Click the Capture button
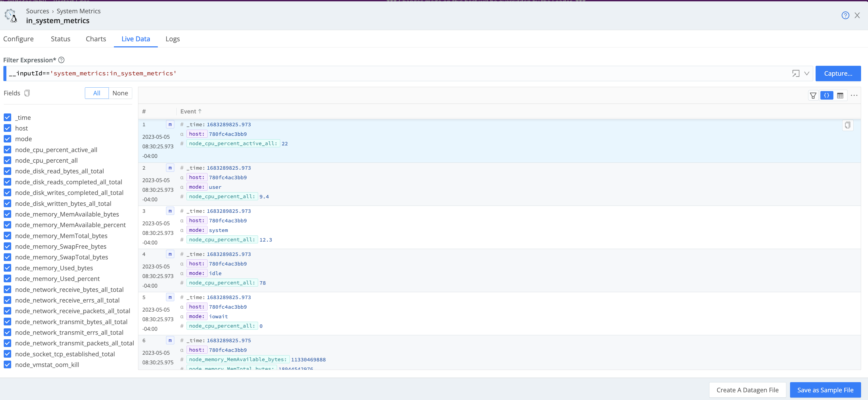The width and height of the screenshot is (868, 400). (x=838, y=73)
